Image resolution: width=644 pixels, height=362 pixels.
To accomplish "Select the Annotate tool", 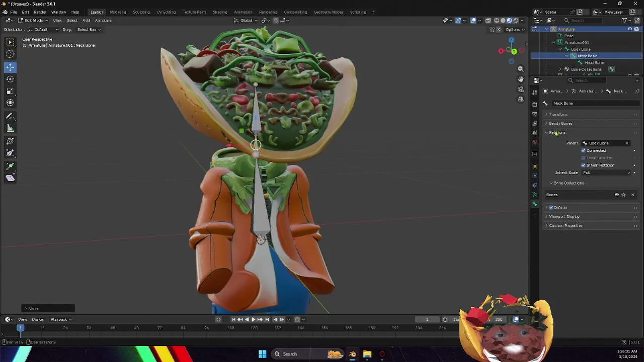I will pyautogui.click(x=10, y=116).
